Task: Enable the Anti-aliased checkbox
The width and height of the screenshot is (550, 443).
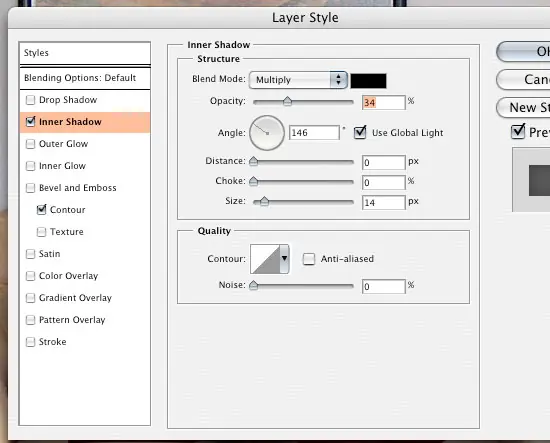Action: tap(309, 259)
